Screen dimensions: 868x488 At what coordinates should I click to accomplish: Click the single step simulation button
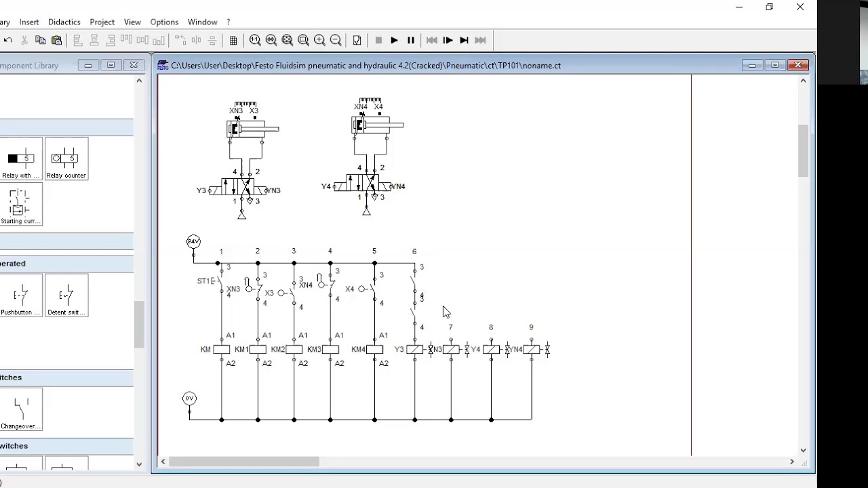(448, 41)
